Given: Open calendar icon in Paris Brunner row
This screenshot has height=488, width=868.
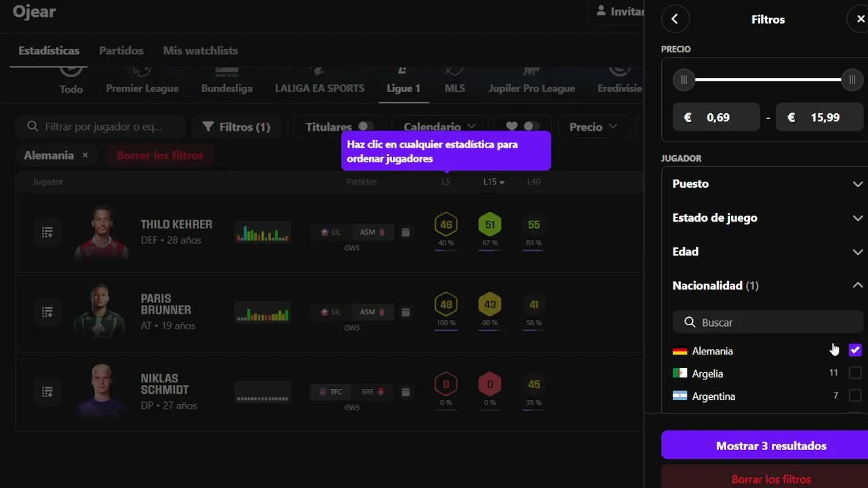Looking at the screenshot, I should click(x=406, y=312).
